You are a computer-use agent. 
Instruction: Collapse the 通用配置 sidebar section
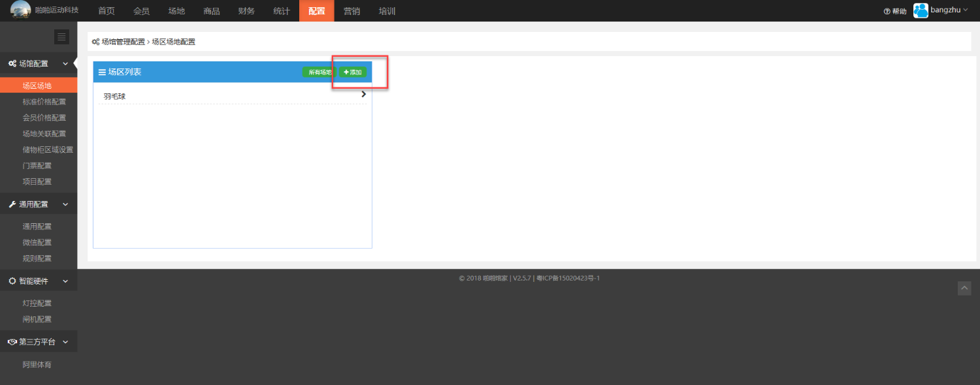[x=39, y=204]
